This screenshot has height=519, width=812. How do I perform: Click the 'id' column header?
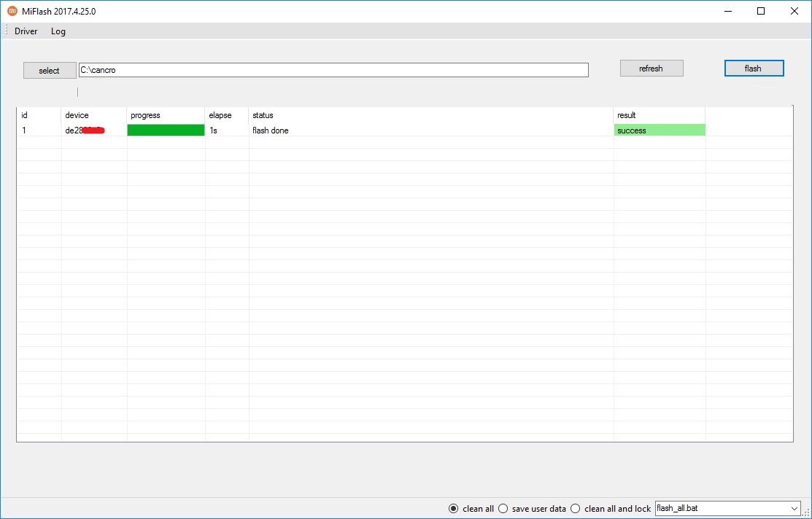pyautogui.click(x=39, y=115)
